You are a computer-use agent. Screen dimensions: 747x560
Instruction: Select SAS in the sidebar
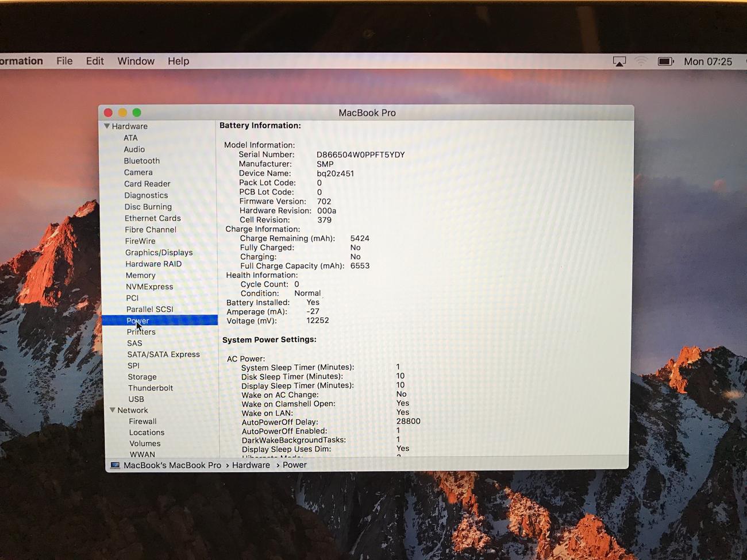click(134, 343)
